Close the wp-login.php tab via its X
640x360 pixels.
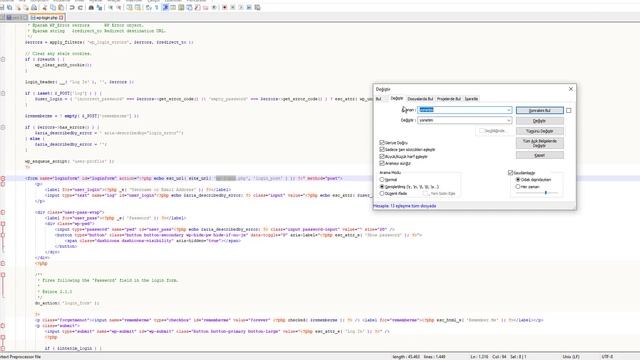(61, 18)
